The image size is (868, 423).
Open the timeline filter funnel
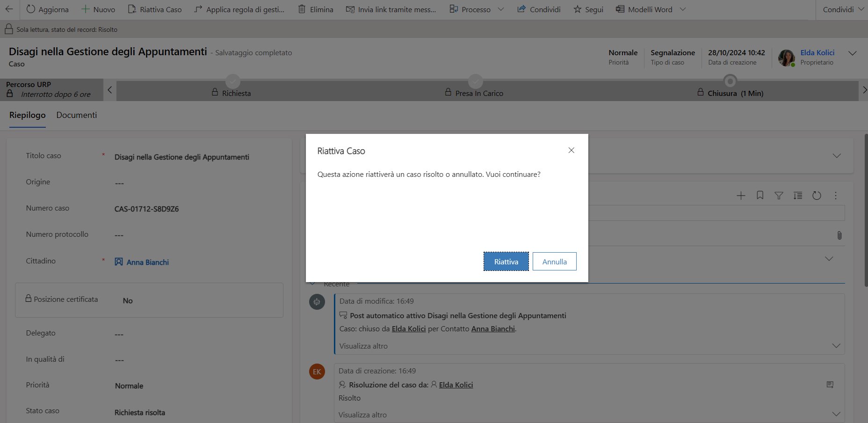(x=779, y=196)
